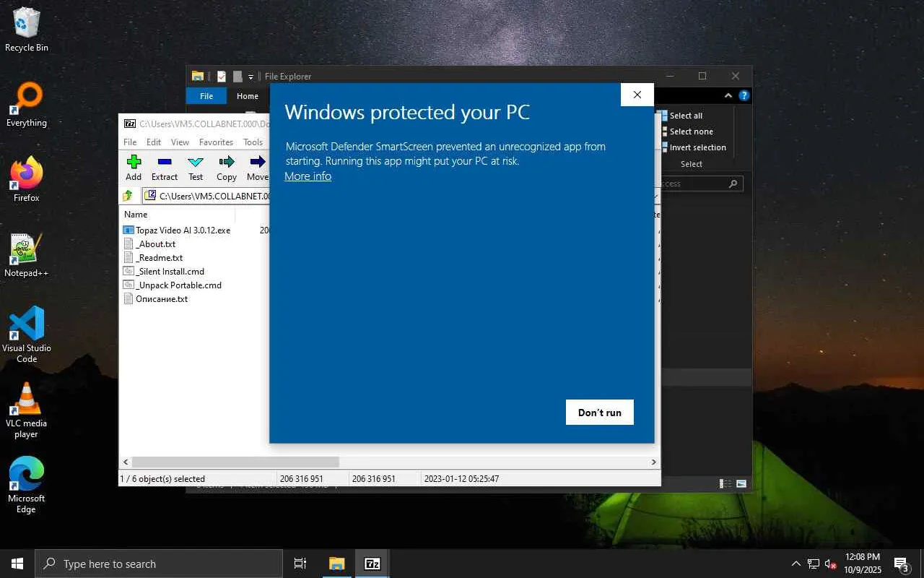Open the 7-Zip Favorites menu

pyautogui.click(x=216, y=142)
